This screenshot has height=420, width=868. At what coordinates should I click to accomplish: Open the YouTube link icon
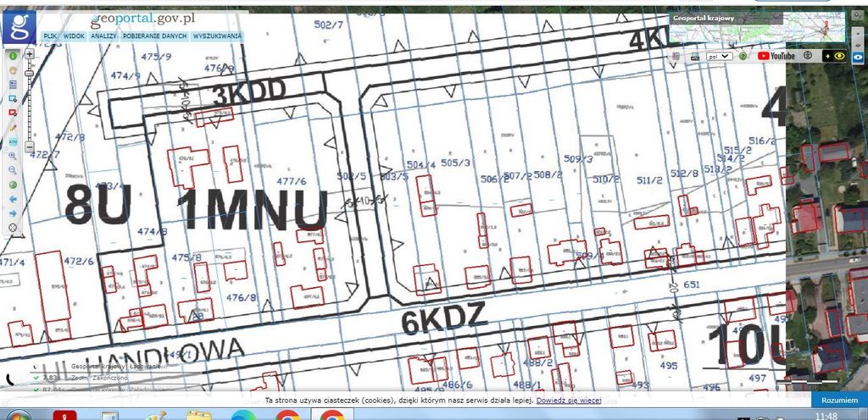[x=776, y=56]
